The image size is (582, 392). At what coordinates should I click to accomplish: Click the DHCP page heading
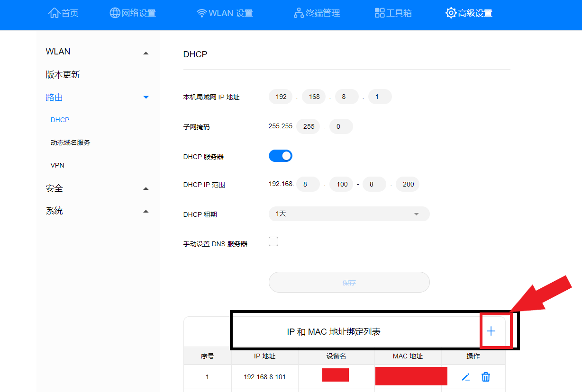195,54
